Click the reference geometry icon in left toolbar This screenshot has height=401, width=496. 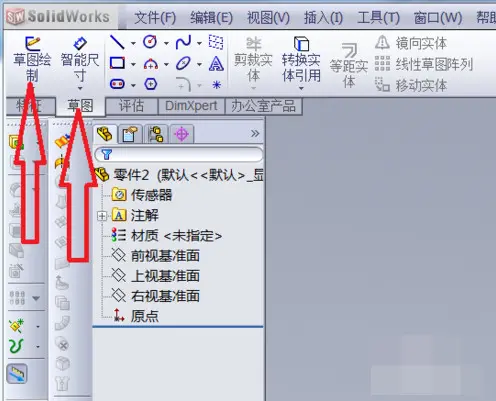16,326
